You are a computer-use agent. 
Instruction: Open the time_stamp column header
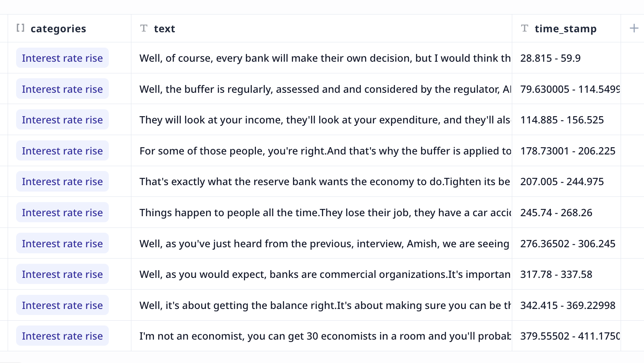coord(566,28)
